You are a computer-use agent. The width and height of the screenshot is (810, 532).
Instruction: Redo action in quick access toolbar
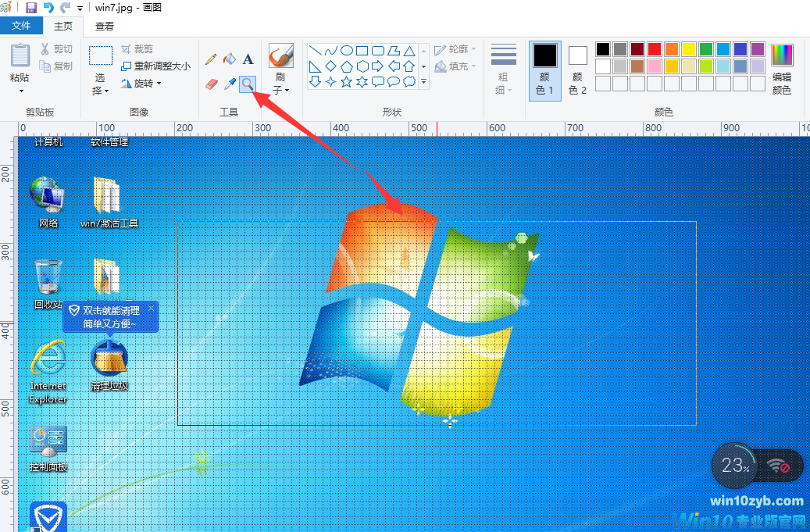click(65, 8)
